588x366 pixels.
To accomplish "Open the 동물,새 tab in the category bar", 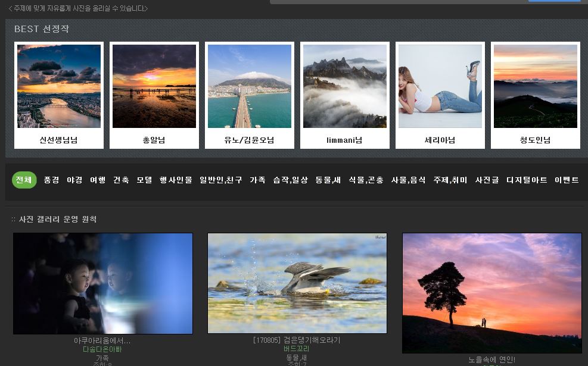I will [x=328, y=180].
